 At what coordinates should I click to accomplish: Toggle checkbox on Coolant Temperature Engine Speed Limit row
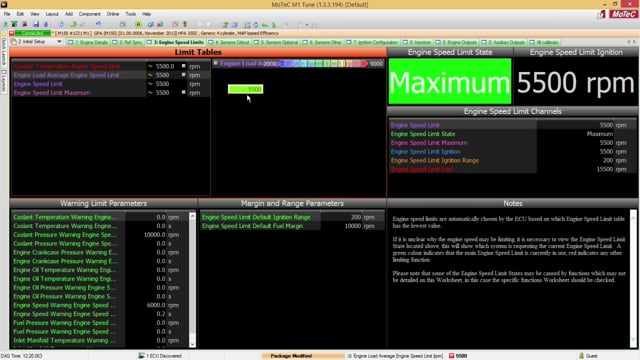pos(184,66)
